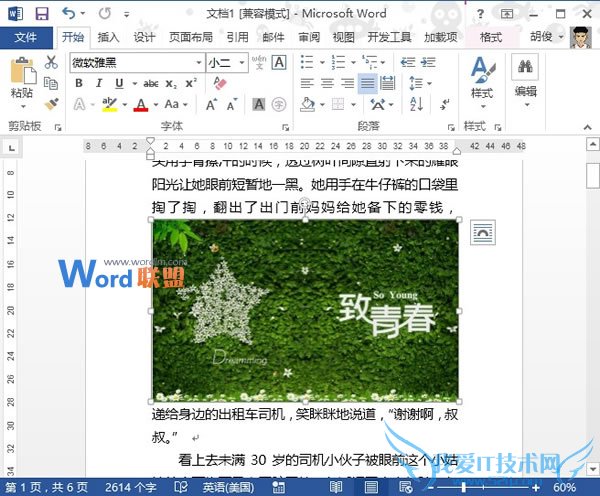Click the Redo icon in title bar
600x496 pixels.
[104, 14]
